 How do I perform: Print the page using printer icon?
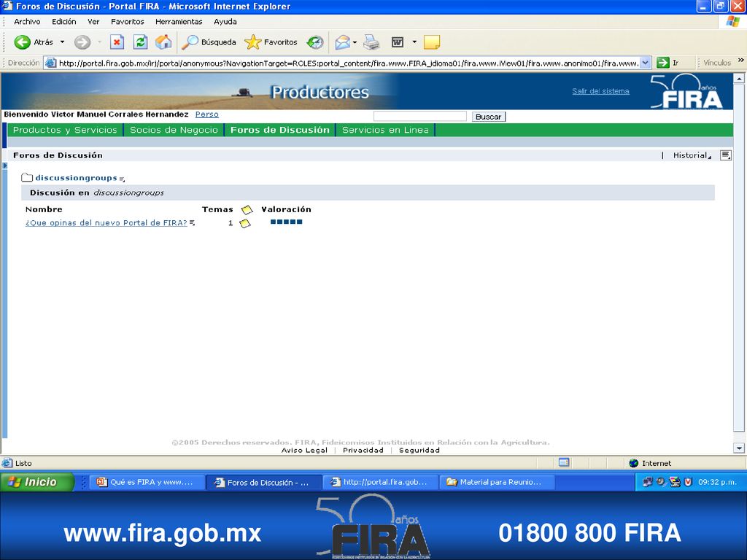371,42
